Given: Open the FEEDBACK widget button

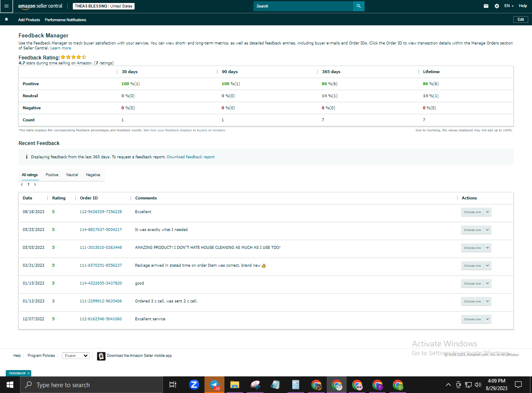Looking at the screenshot, I should coord(17,373).
